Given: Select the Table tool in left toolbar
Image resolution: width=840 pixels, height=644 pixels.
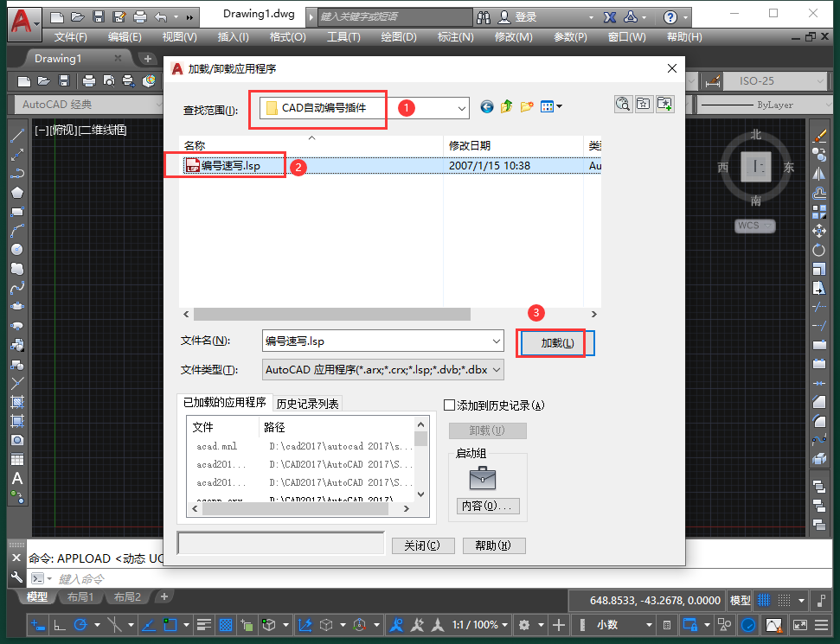Looking at the screenshot, I should pos(17,459).
